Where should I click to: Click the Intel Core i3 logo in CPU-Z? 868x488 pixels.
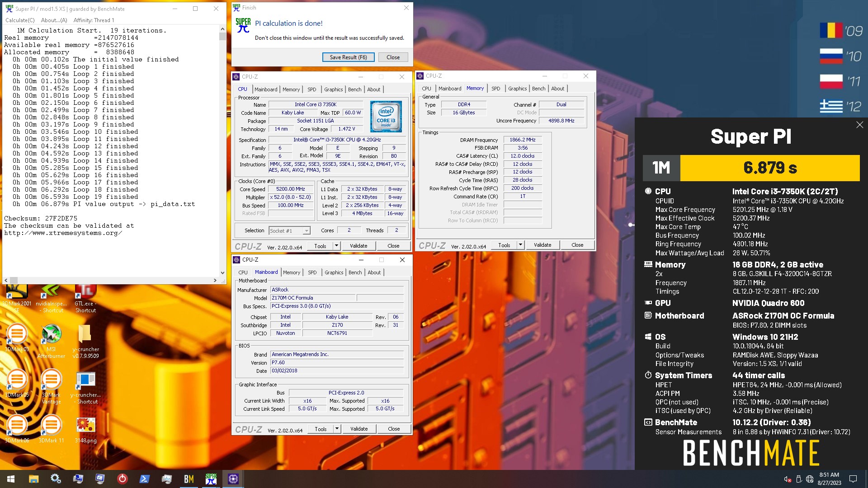[x=386, y=117]
